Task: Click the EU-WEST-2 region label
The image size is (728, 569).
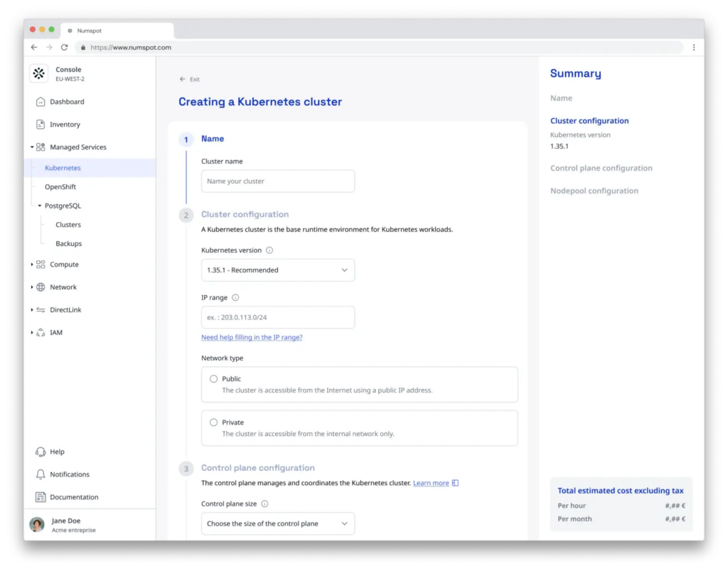Action: 70,79
